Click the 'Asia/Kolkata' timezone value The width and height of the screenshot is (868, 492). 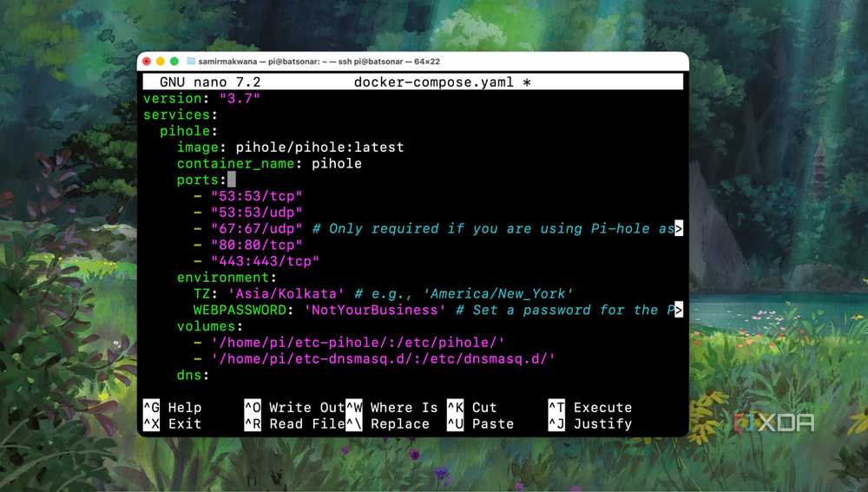pos(286,294)
